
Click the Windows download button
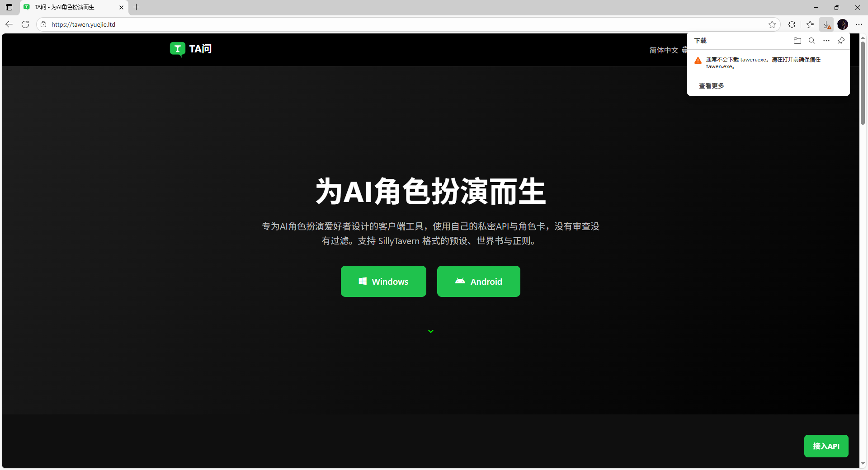click(x=383, y=281)
